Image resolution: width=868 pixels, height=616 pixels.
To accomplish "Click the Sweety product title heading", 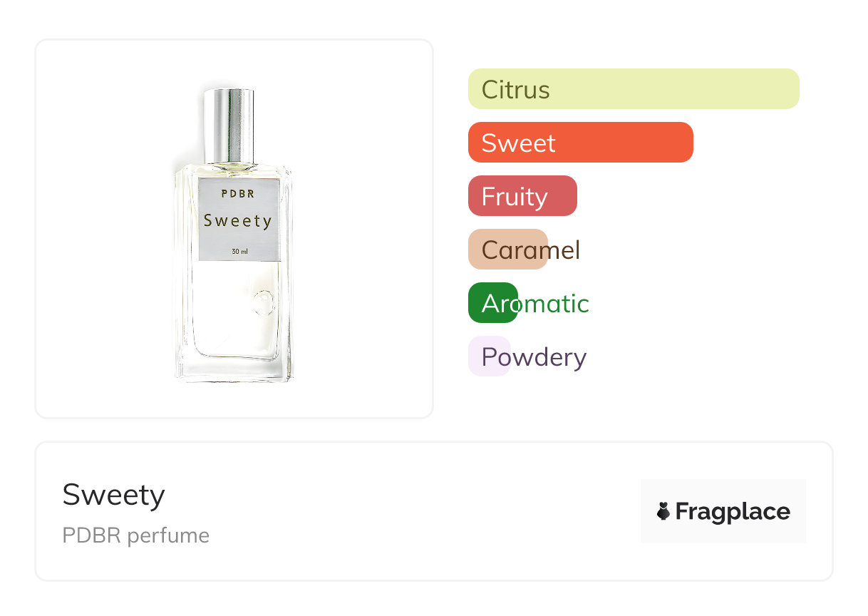I will 114,495.
